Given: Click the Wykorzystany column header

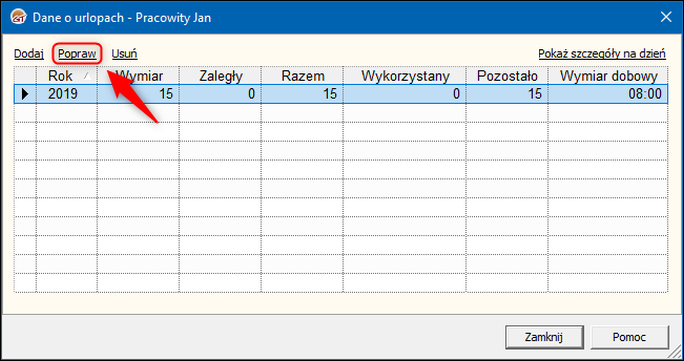Looking at the screenshot, I should coord(405,76).
